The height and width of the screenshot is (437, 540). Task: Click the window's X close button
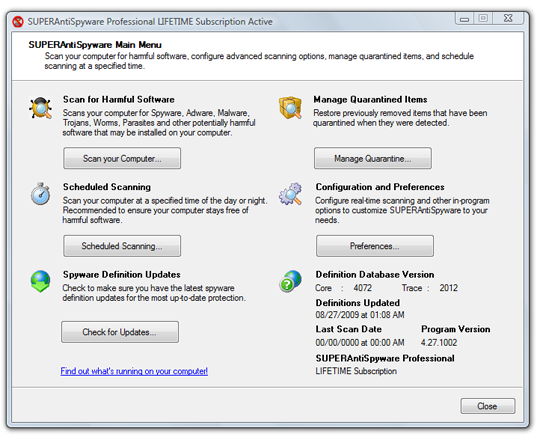(508, 18)
